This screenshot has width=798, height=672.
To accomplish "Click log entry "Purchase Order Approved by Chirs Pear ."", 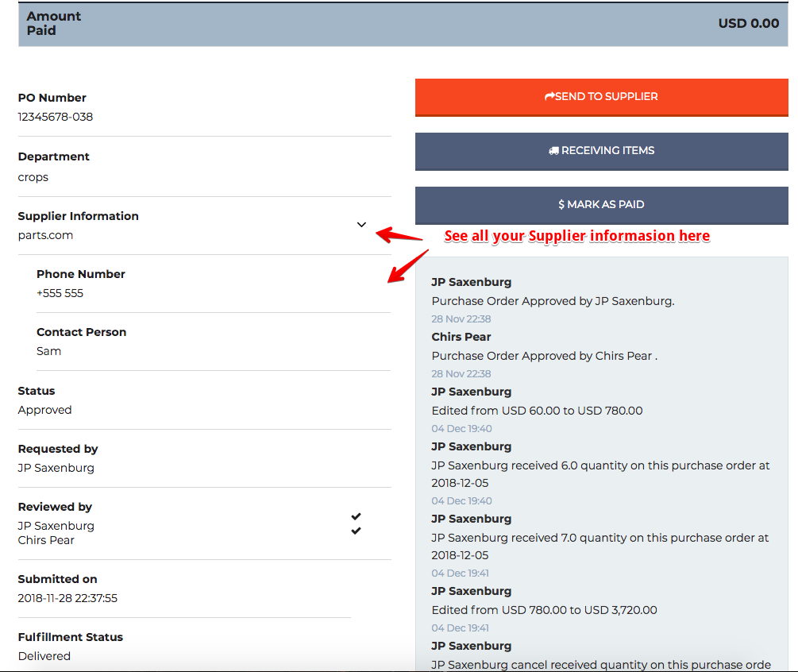I will tap(545, 356).
